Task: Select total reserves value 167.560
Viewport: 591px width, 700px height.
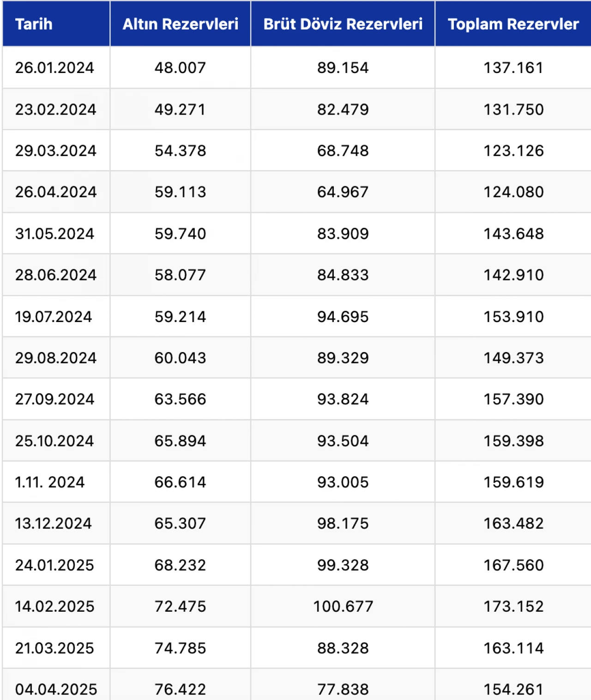Action: click(x=513, y=565)
